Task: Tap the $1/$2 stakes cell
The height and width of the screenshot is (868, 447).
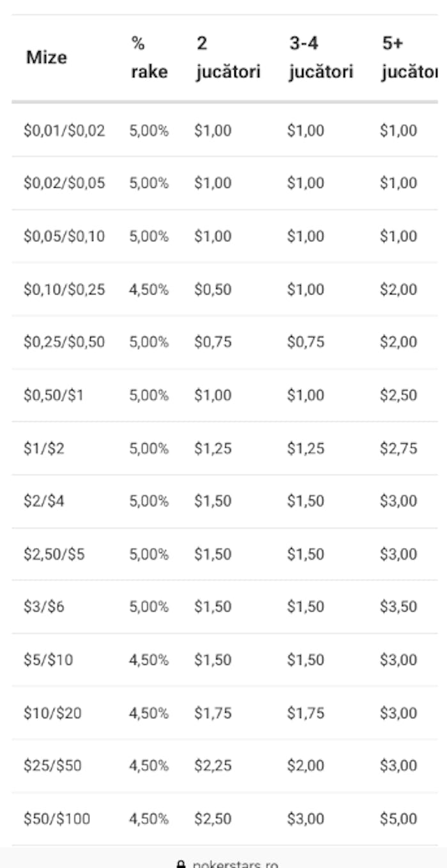Action: [44, 448]
